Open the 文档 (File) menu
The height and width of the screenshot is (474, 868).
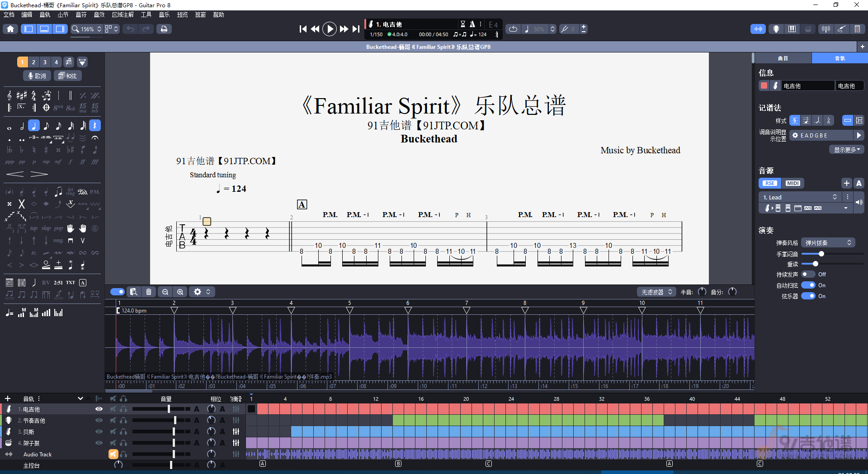[9, 15]
